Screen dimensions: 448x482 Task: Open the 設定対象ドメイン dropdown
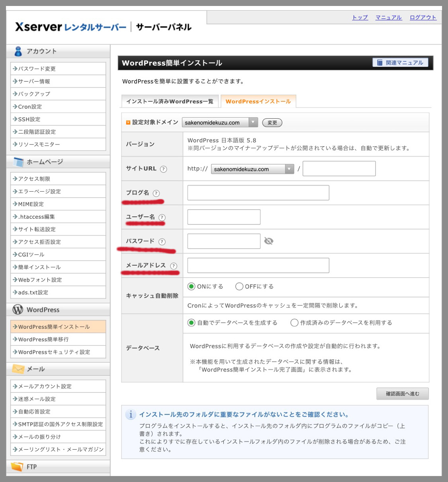pos(220,122)
